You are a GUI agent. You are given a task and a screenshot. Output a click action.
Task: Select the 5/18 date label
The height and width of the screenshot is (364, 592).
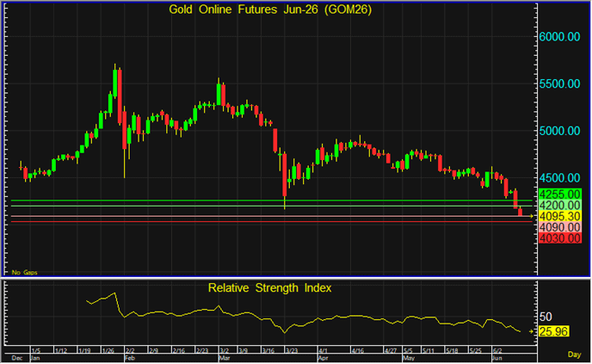(452, 351)
